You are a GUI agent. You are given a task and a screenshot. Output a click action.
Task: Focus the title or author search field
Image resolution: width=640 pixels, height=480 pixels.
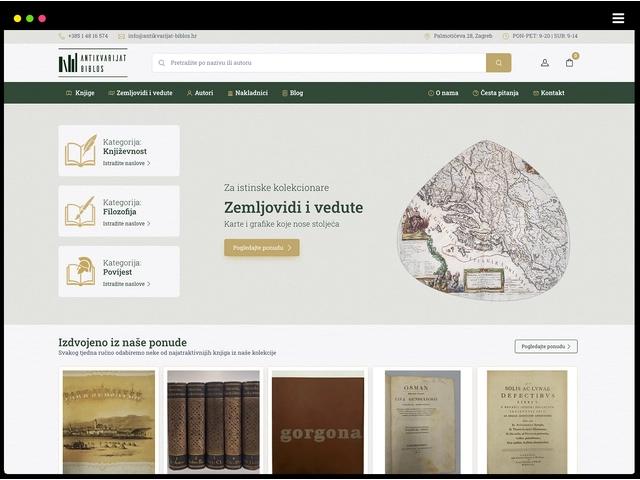tap(320, 63)
